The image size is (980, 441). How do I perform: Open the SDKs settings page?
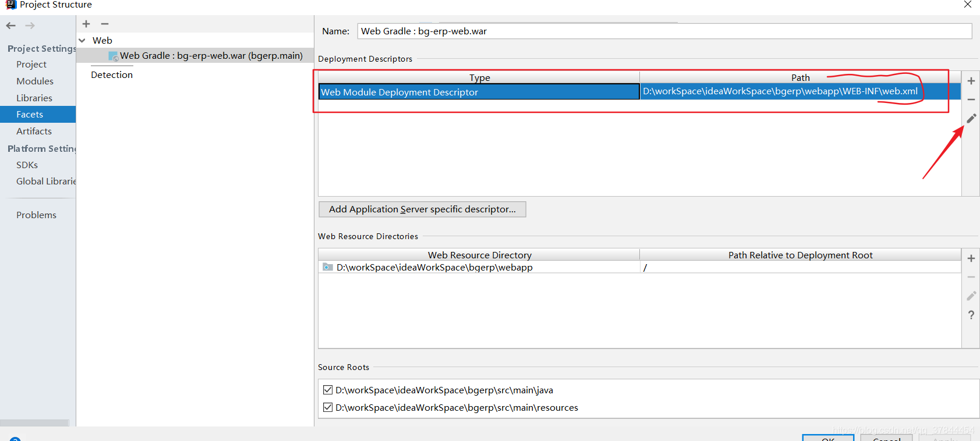[27, 165]
